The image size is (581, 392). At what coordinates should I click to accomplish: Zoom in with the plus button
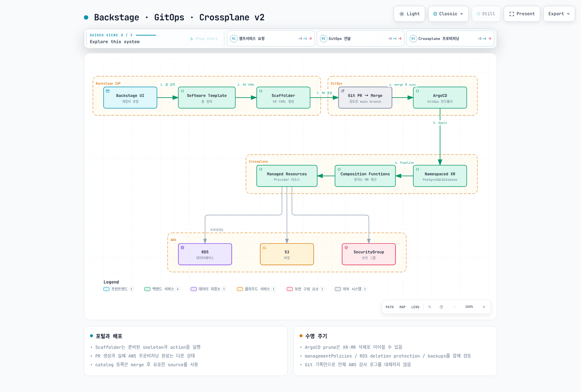pos(484,307)
